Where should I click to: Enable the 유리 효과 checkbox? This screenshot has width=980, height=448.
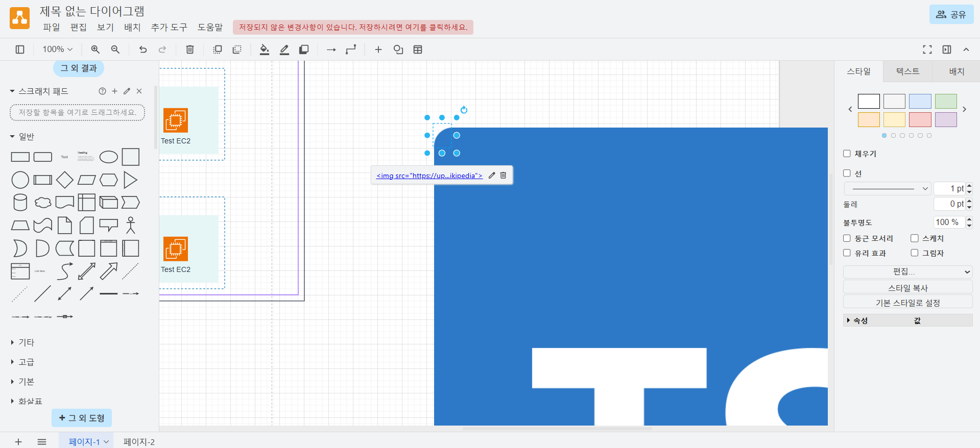pos(847,253)
